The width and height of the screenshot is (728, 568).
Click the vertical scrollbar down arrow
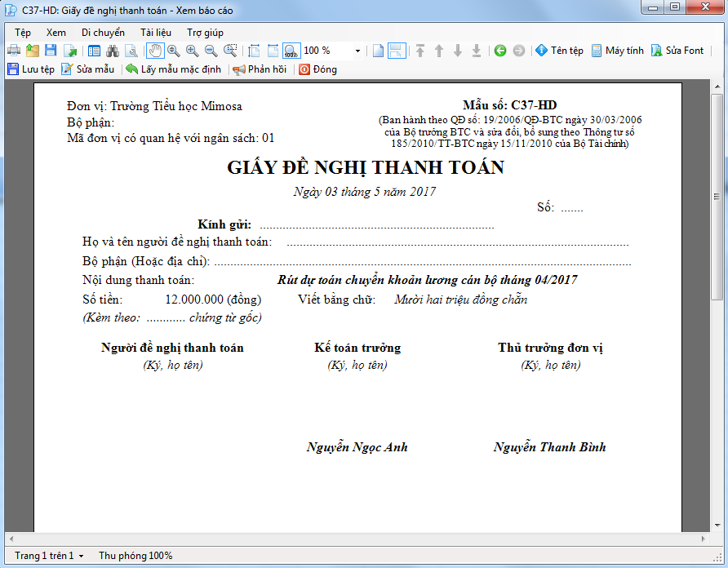[717, 526]
